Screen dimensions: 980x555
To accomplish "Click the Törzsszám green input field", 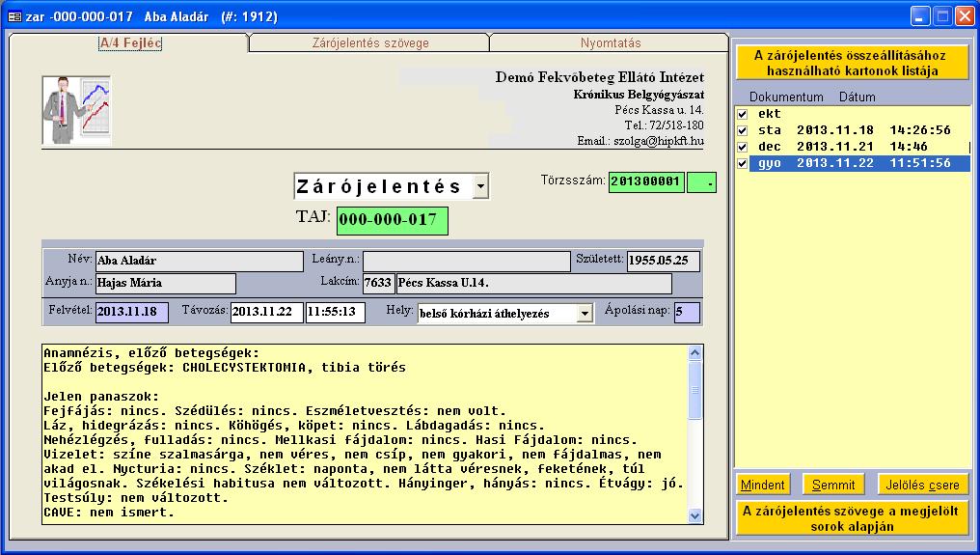I will coord(645,182).
